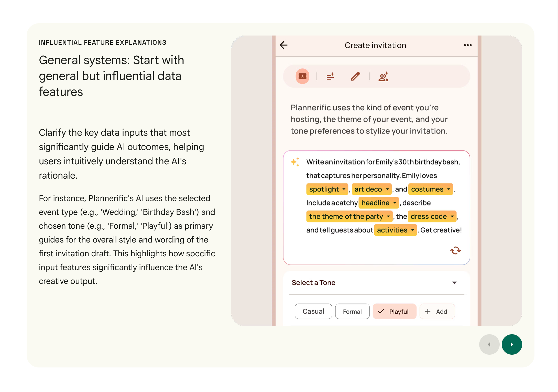Open the art deco dropdown chip
Screen dimensions: 558x392
click(x=371, y=189)
